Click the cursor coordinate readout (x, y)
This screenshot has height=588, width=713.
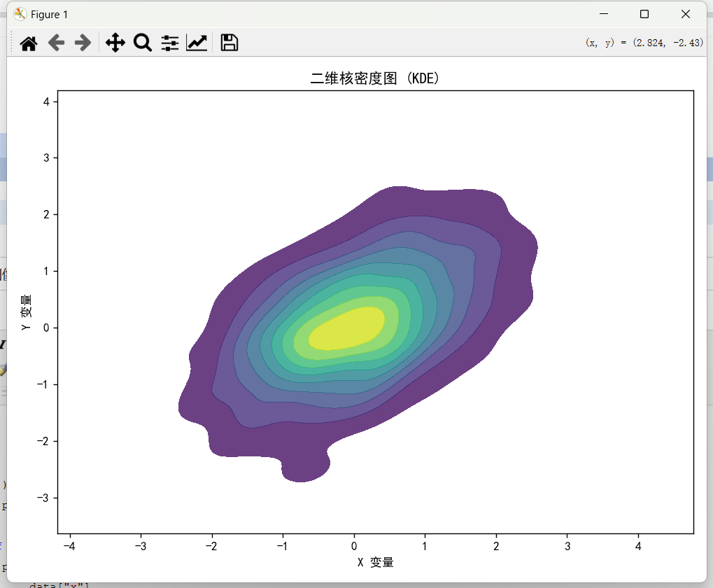644,43
